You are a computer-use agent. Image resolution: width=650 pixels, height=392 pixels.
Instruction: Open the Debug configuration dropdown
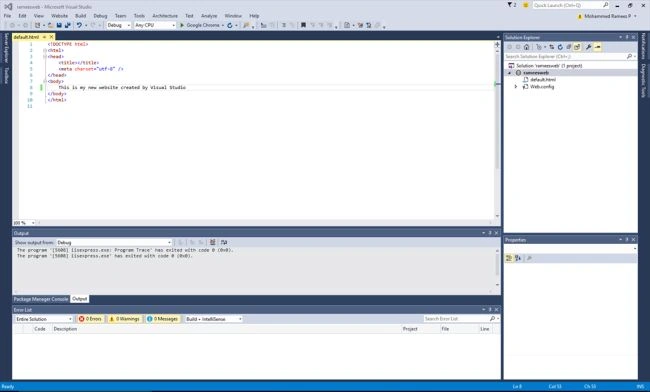119,25
